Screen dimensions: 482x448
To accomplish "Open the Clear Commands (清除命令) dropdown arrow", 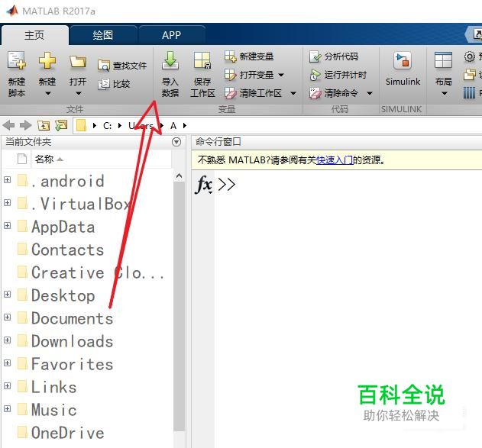I will tap(370, 93).
